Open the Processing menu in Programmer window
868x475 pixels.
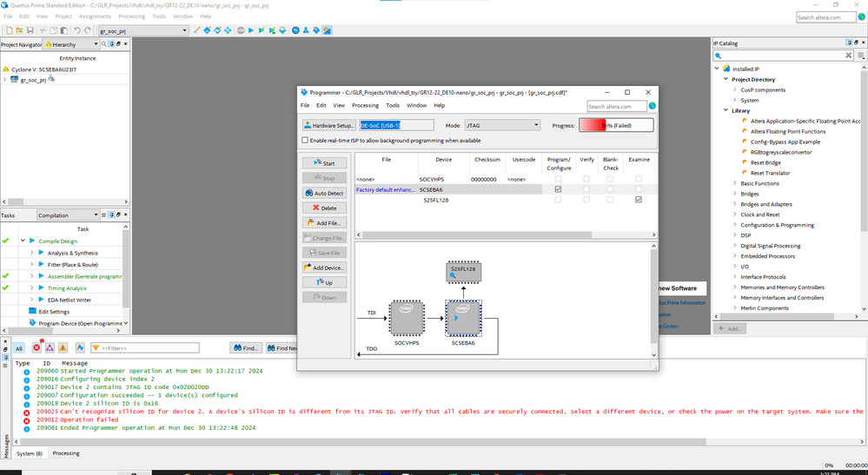pos(365,105)
